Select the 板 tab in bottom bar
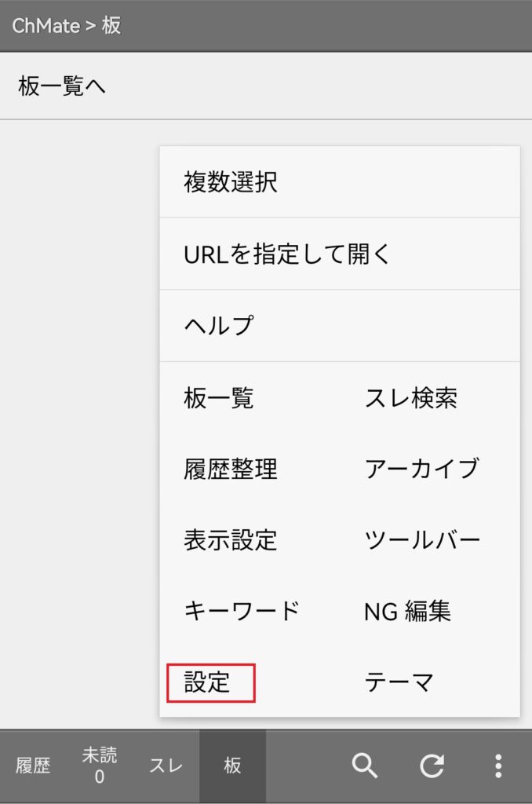The image size is (532, 804). (x=233, y=766)
